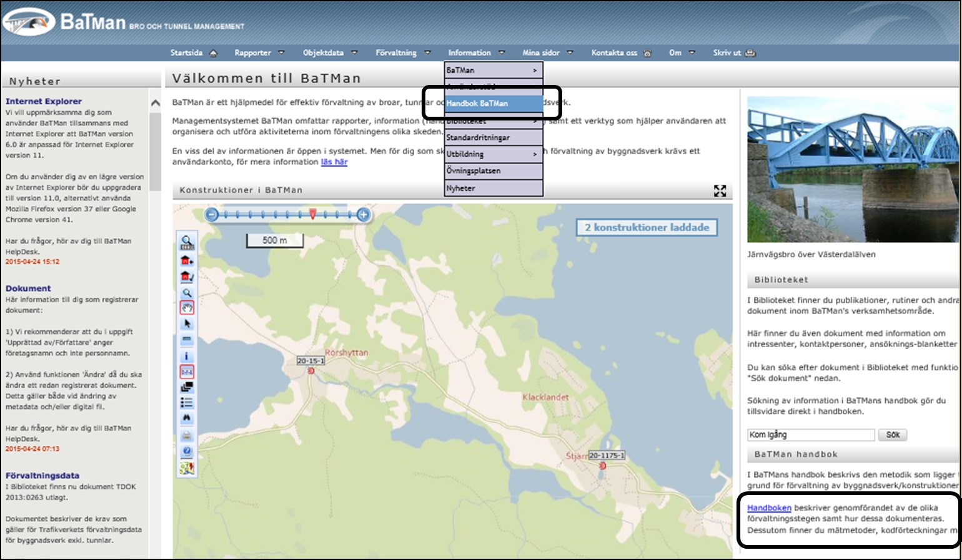Open the Förvaltningsdata news headline

point(42,476)
